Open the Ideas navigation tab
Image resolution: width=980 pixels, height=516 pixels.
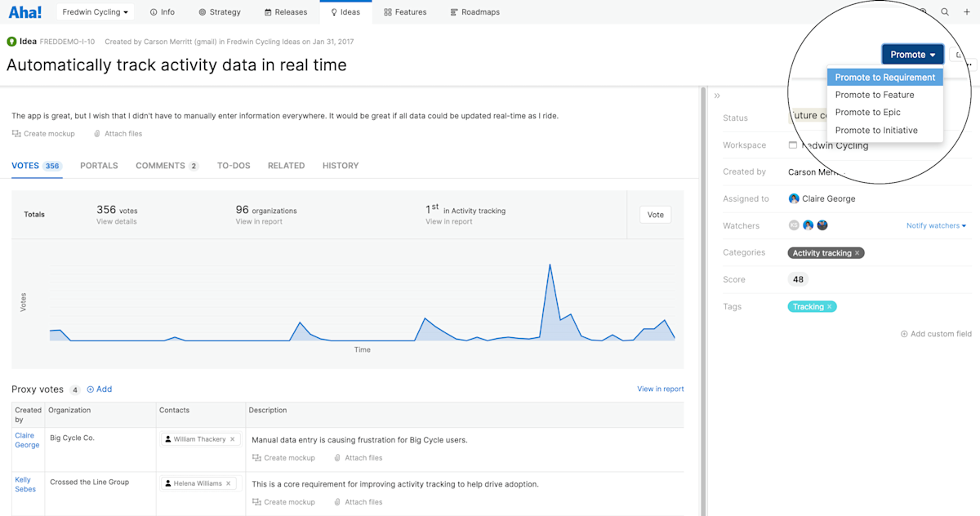(x=345, y=12)
